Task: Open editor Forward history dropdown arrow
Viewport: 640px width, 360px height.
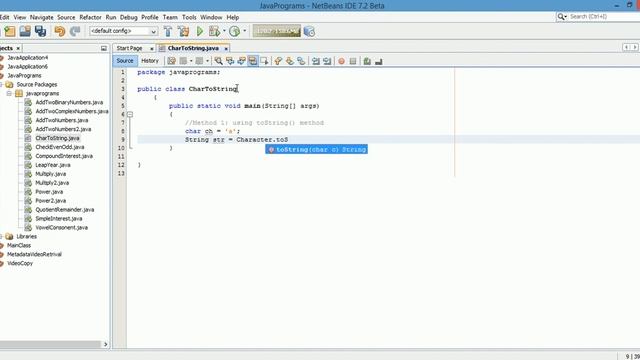Action: (207, 61)
